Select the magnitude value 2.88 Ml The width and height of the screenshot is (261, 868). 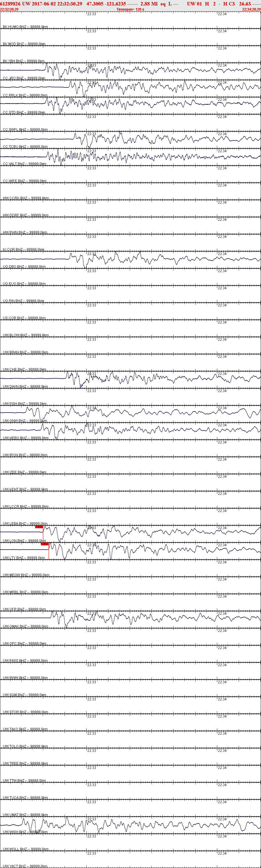click(149, 4)
